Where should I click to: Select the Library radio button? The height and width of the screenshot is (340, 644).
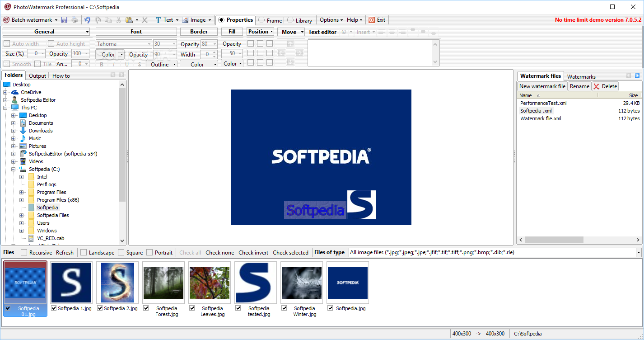[x=290, y=20]
